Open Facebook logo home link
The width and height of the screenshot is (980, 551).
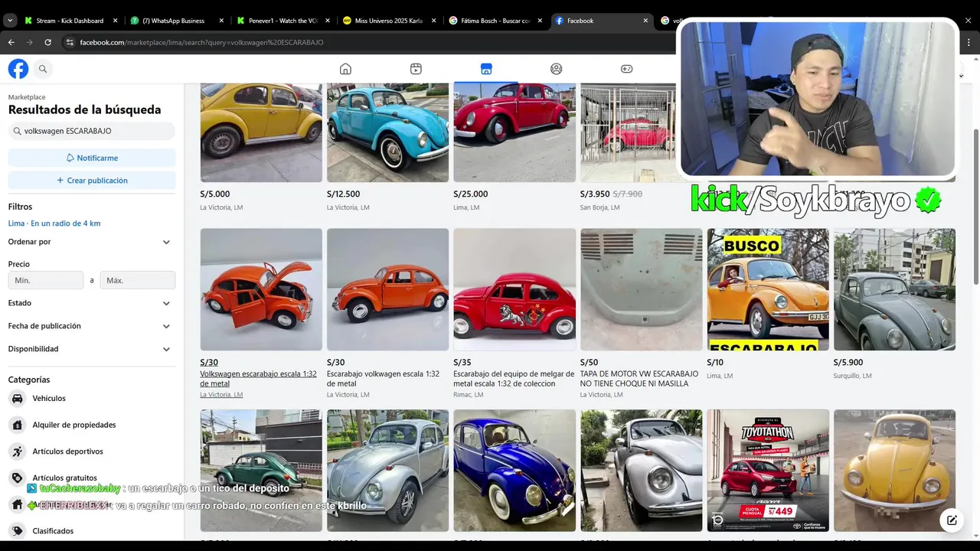click(18, 69)
